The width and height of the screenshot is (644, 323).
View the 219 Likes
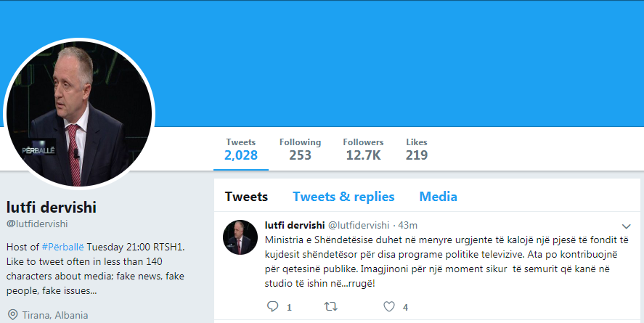click(x=417, y=149)
